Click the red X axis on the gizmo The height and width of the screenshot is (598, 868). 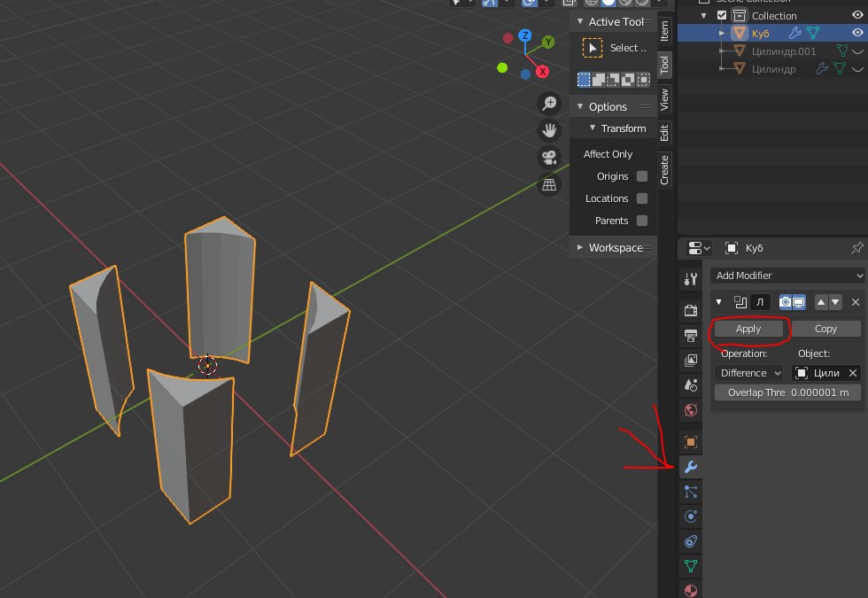coord(542,72)
